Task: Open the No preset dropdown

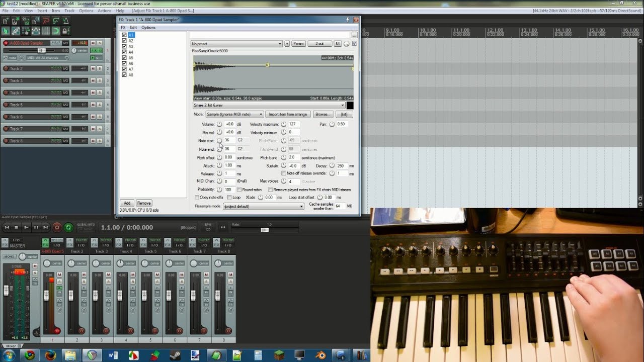Action: pos(236,44)
